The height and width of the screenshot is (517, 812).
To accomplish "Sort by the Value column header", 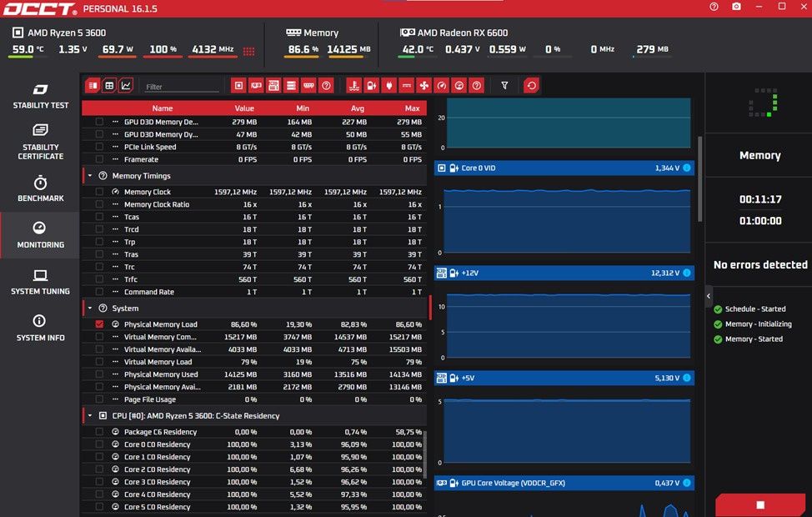I will coord(244,108).
